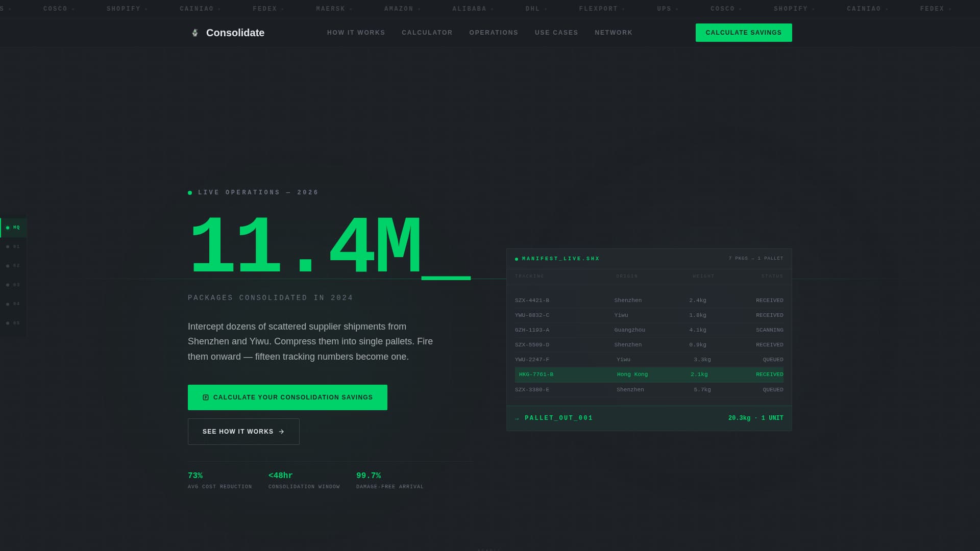Click the green status dot beside MANIFEST_LIVE.SHX

(x=517, y=259)
